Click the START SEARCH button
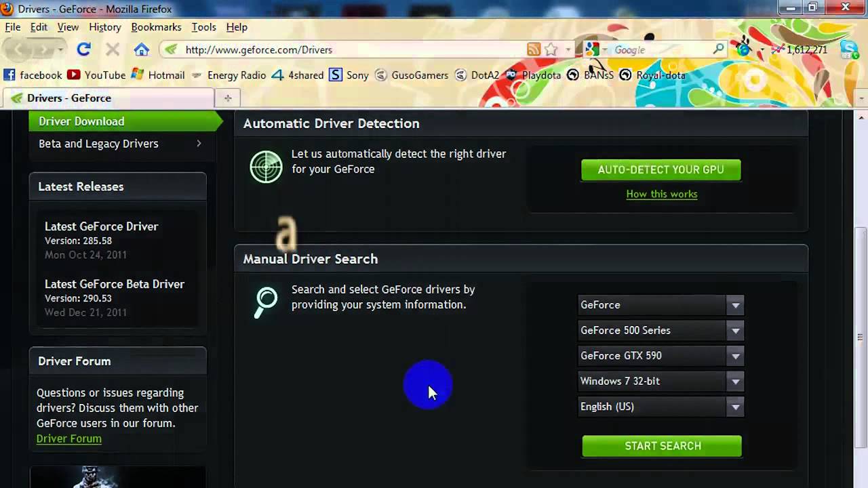 tap(662, 446)
